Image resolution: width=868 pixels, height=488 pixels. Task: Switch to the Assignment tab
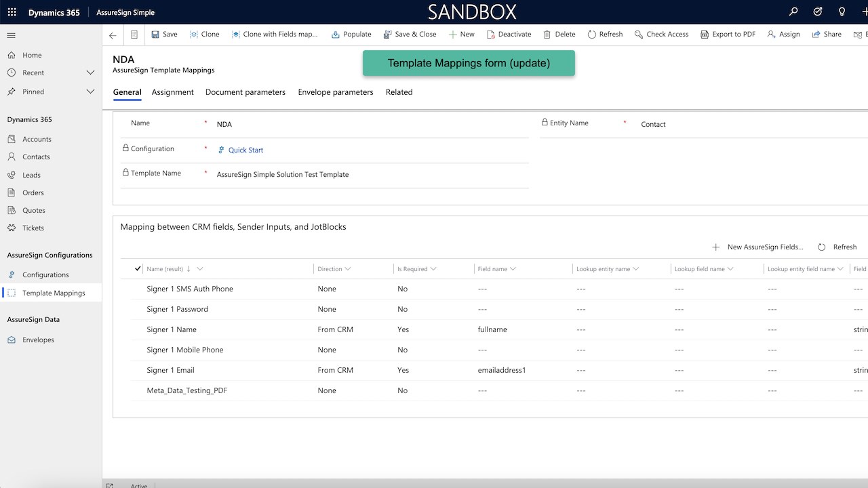tap(173, 92)
